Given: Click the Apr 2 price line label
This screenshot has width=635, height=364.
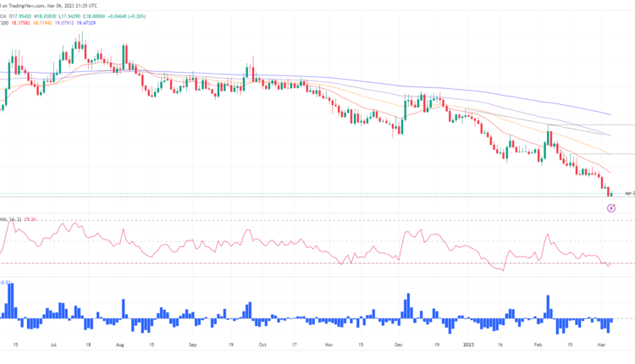Looking at the screenshot, I should [629, 193].
